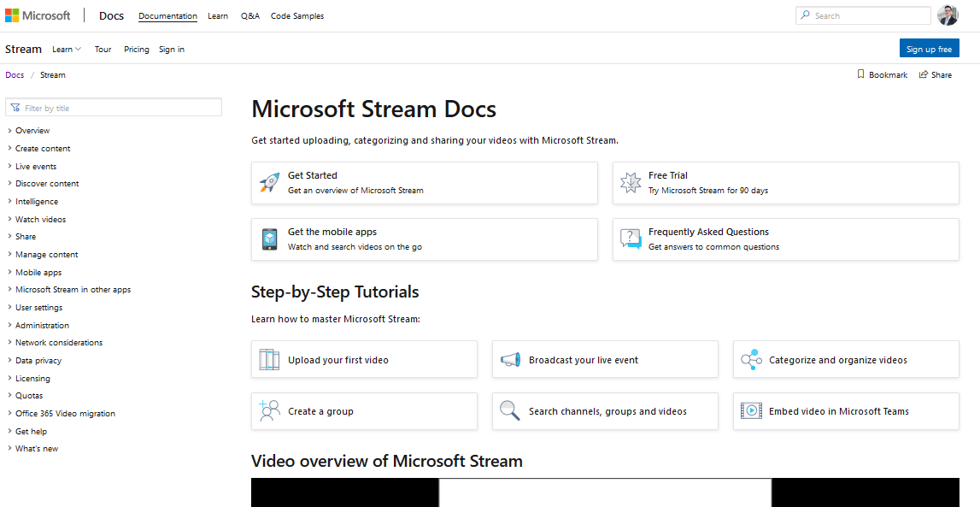The image size is (980, 507).
Task: Open the Quotas tree item
Action: click(29, 396)
